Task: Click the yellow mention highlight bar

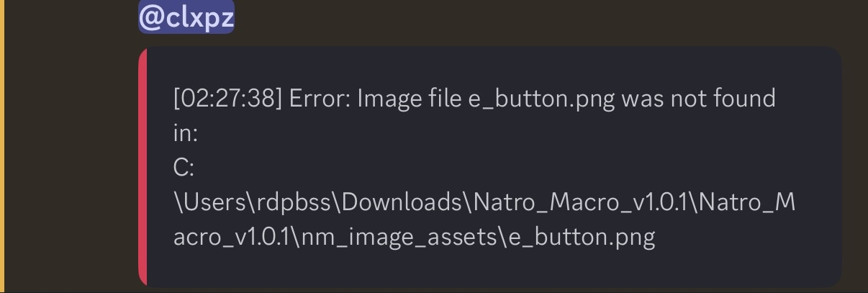Action: [2, 144]
